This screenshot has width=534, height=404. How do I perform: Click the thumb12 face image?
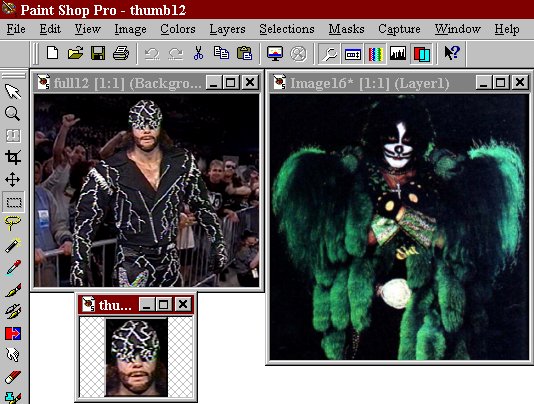click(x=137, y=357)
